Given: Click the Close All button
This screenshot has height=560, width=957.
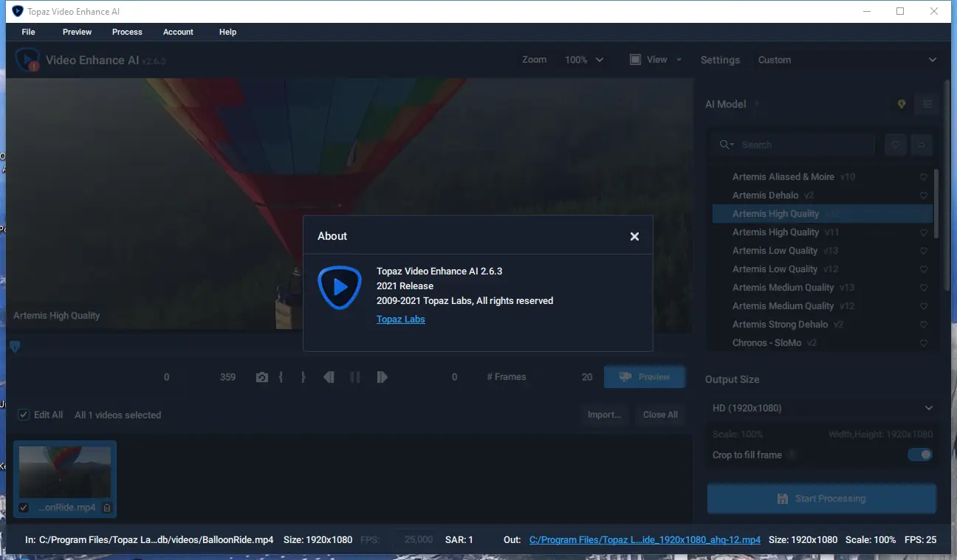Looking at the screenshot, I should point(660,415).
